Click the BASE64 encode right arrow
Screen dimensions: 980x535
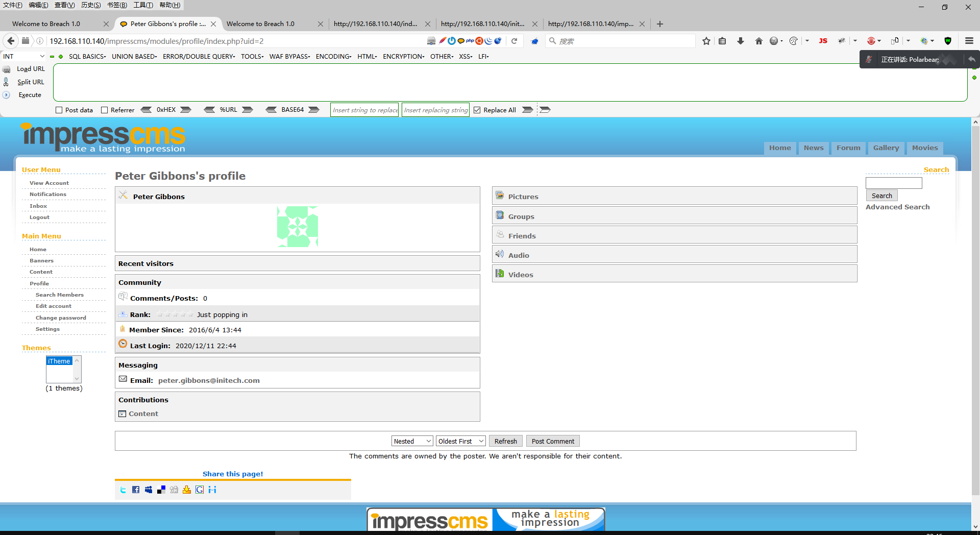(314, 110)
